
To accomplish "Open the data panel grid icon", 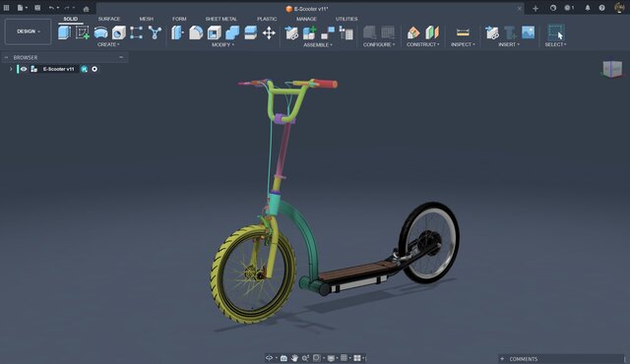I will 7,8.
